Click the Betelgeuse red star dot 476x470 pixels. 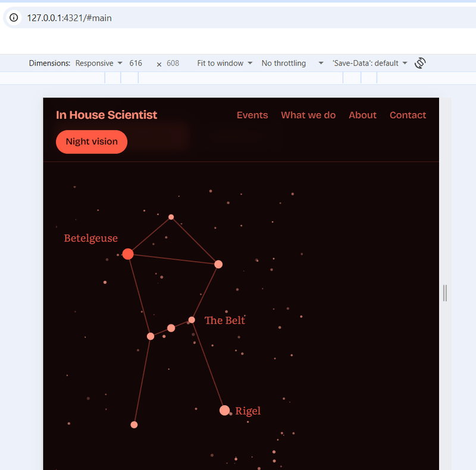point(128,254)
